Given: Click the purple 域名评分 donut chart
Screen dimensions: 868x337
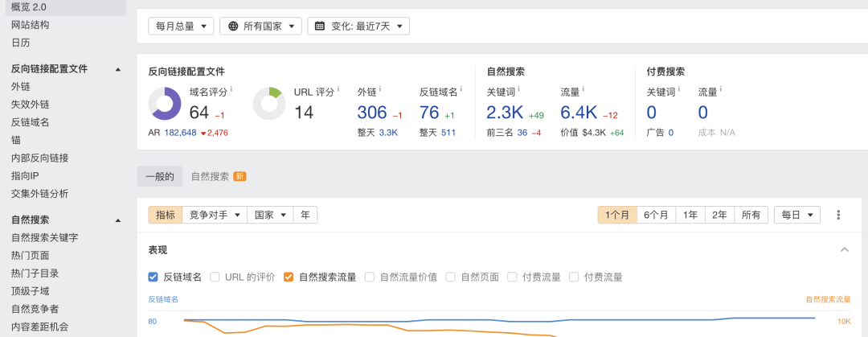Looking at the screenshot, I should coord(165,104).
